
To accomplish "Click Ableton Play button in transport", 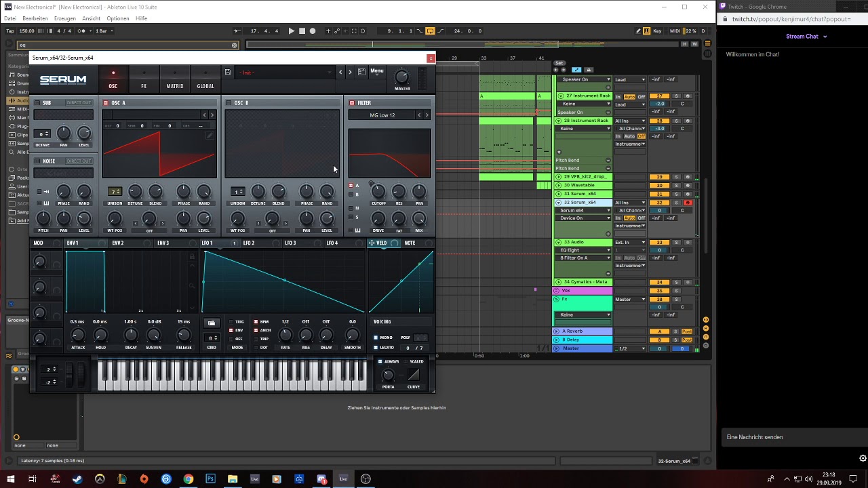I will (291, 30).
